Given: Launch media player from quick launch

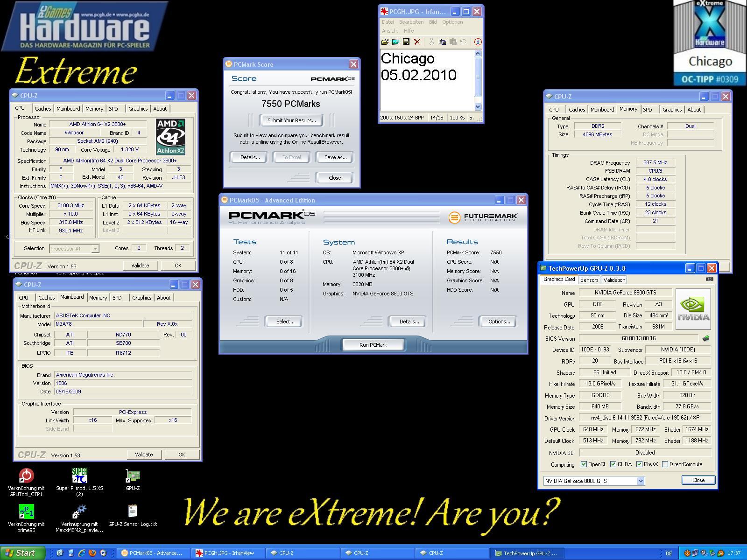Looking at the screenshot, I should pyautogui.click(x=103, y=553).
